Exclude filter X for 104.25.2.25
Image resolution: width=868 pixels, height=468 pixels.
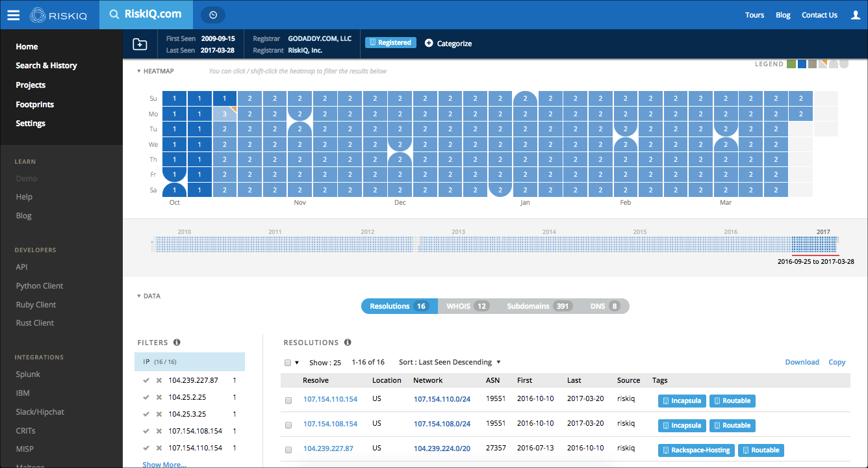coord(159,397)
